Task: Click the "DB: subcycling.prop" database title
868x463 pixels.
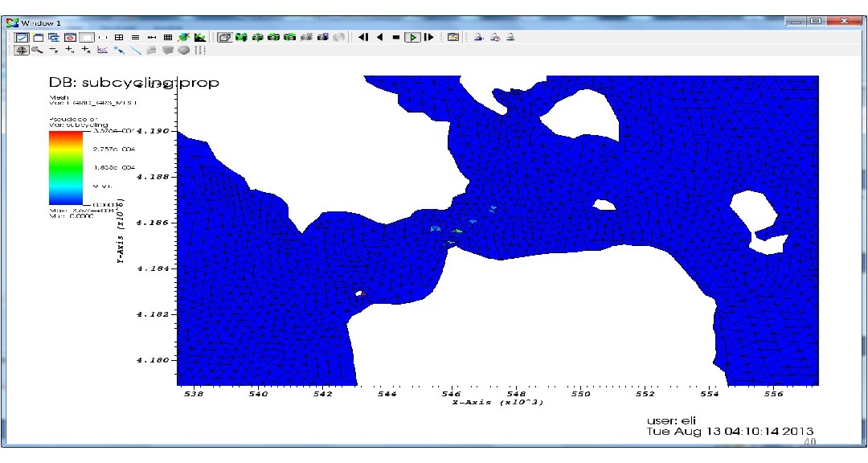Action: (x=134, y=83)
